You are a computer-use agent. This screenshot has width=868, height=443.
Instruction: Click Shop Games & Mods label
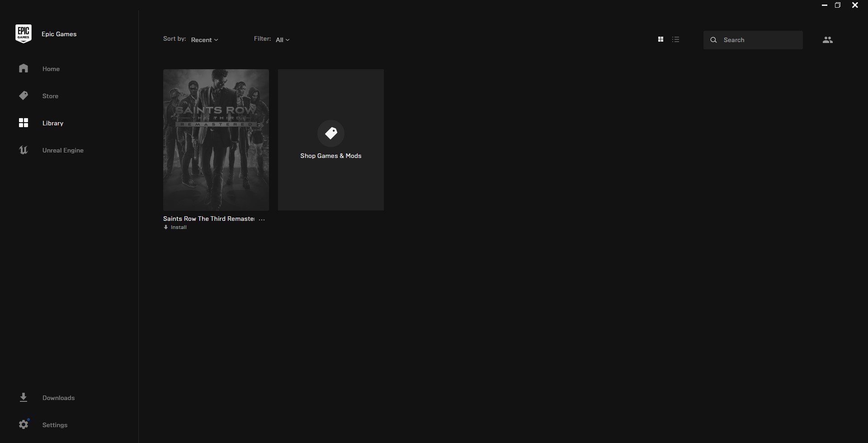point(331,156)
